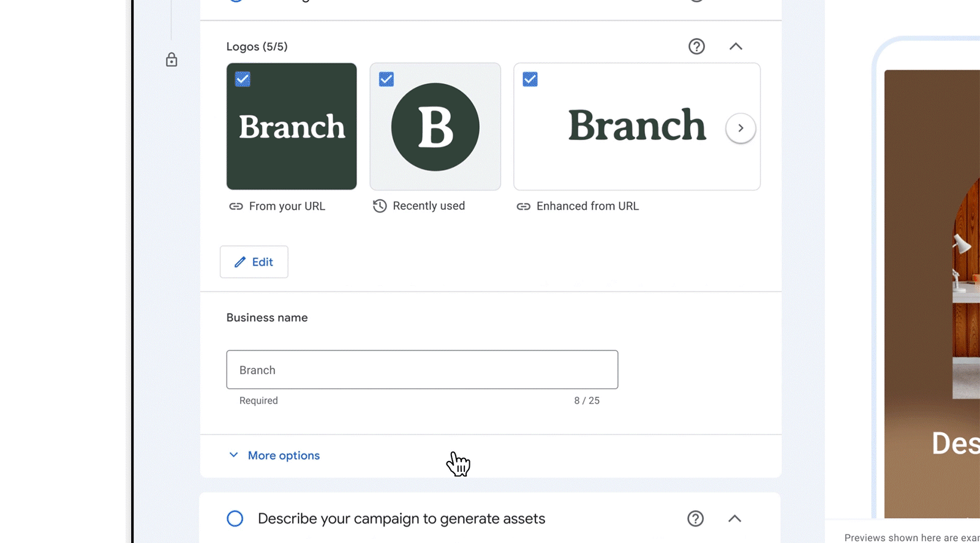Uncheck the circular B logo checkbox
The image size is (980, 543).
coord(386,79)
